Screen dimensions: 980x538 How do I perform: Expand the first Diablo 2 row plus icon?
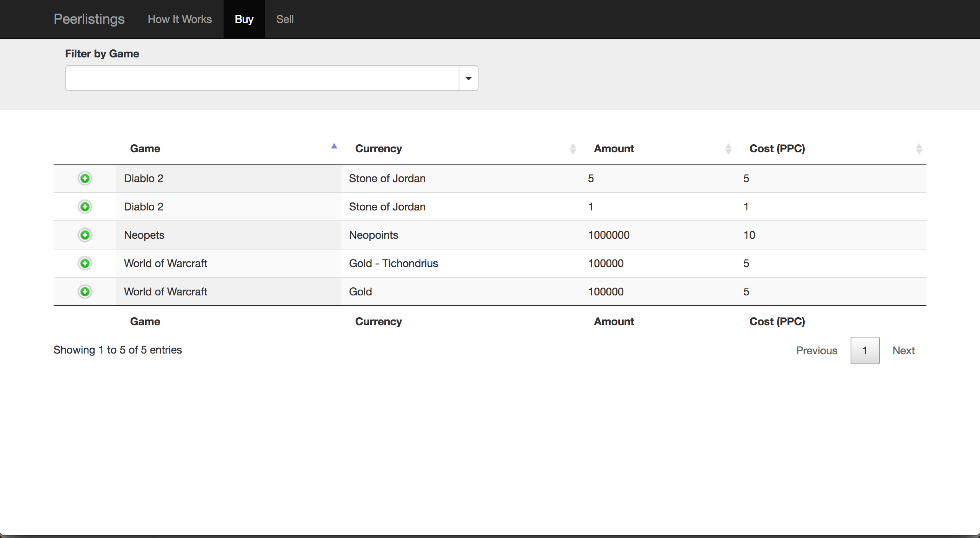[85, 178]
